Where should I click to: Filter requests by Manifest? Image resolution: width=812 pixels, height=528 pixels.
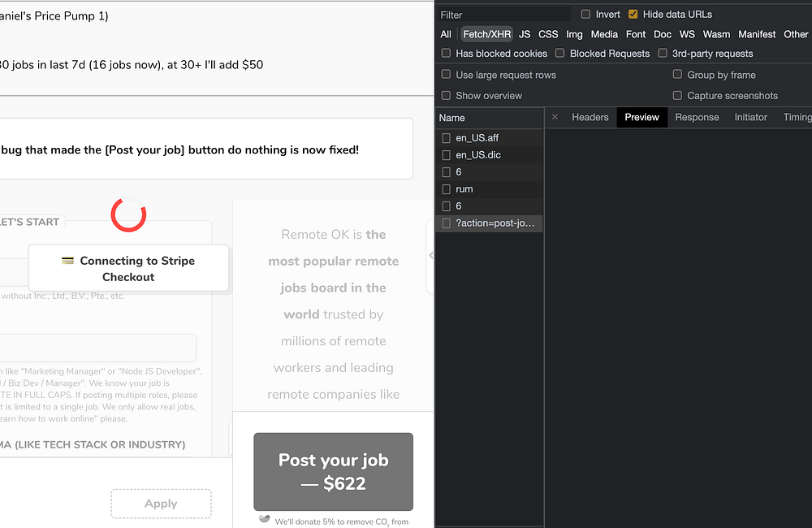click(x=757, y=34)
